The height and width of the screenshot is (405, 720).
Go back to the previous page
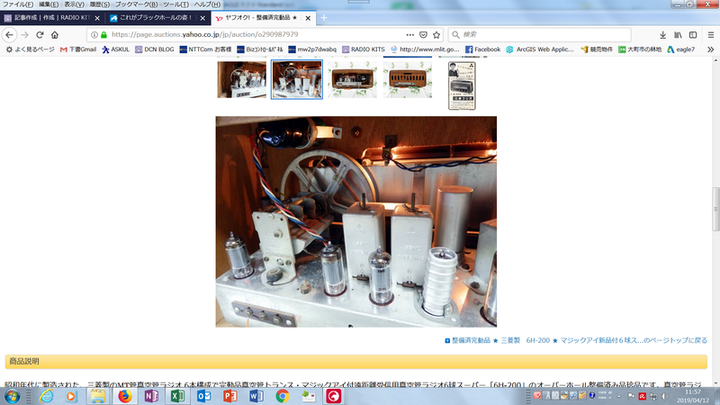(10, 34)
